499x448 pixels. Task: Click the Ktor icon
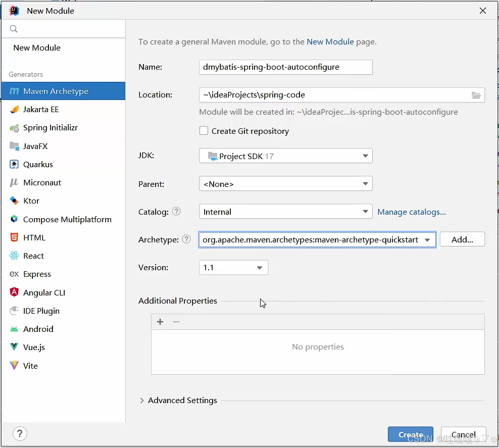pos(14,201)
